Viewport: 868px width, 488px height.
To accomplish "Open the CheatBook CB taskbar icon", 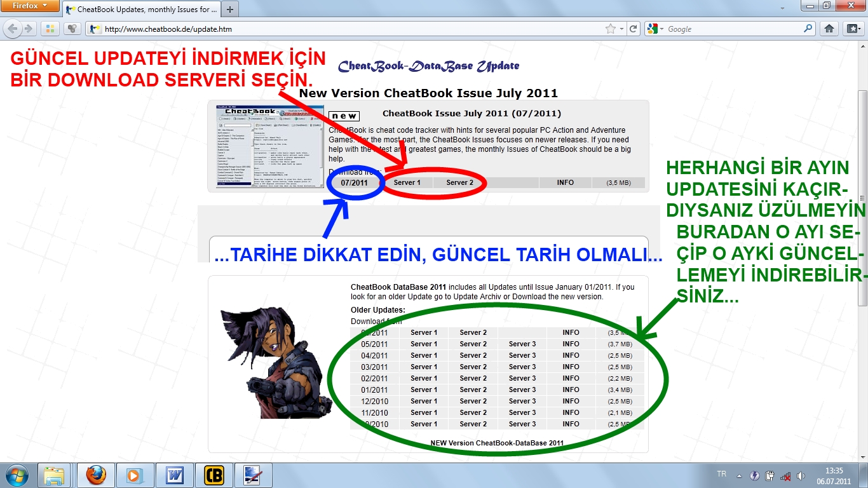I will [x=214, y=475].
